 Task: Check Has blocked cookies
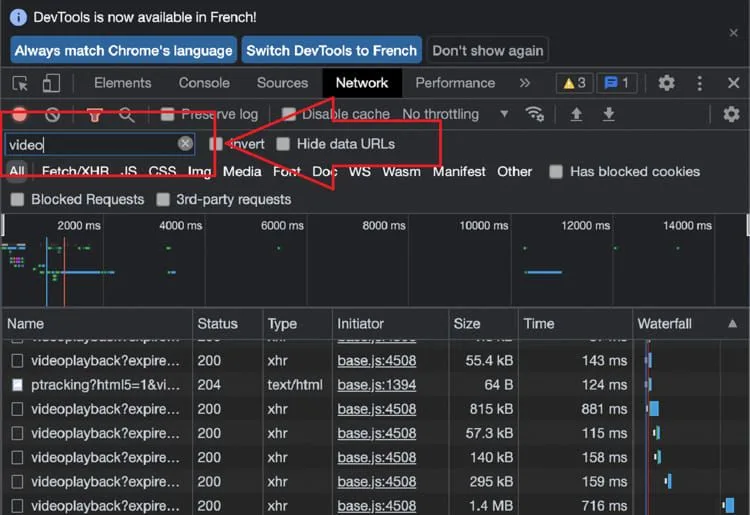click(x=556, y=172)
